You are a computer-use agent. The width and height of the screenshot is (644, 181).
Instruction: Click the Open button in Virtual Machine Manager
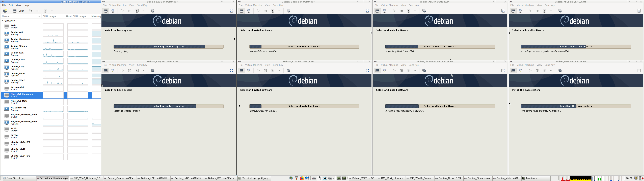(x=19, y=11)
